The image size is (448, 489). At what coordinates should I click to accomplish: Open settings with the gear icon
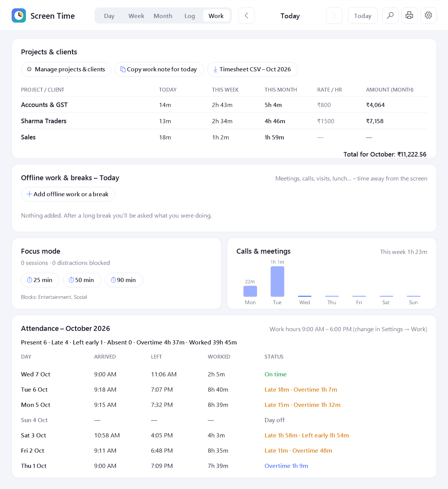(429, 16)
